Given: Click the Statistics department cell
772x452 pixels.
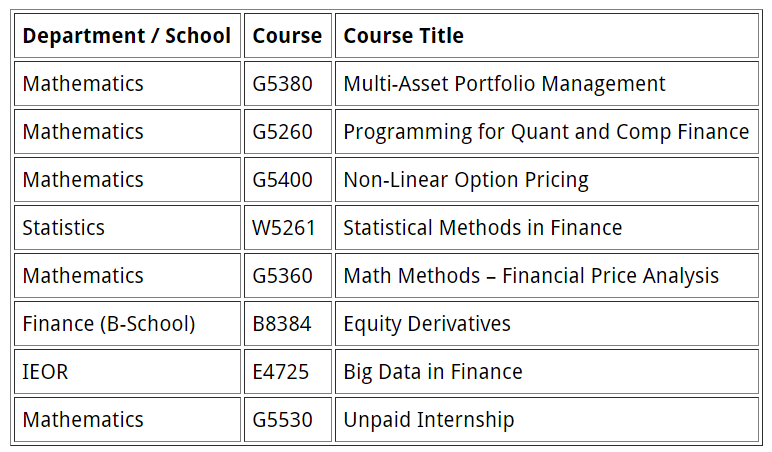Looking at the screenshot, I should (x=64, y=228).
